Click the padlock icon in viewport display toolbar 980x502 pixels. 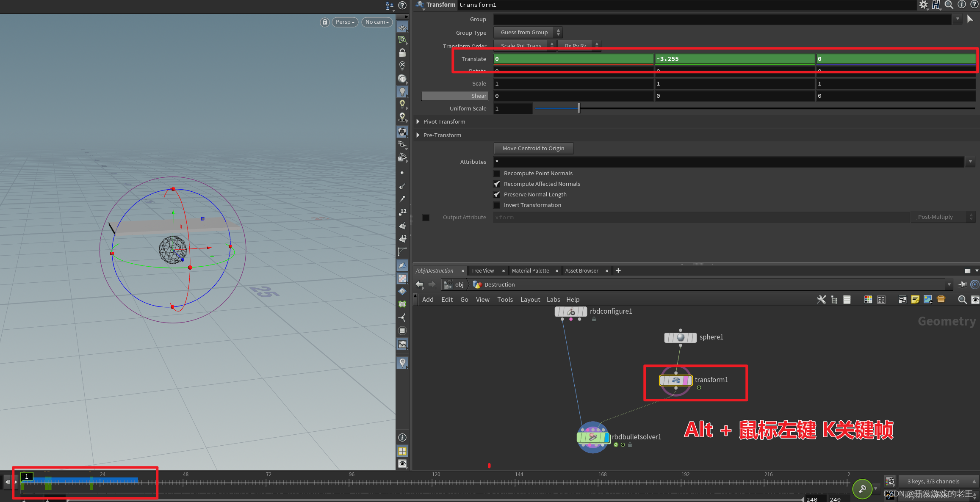(x=402, y=52)
